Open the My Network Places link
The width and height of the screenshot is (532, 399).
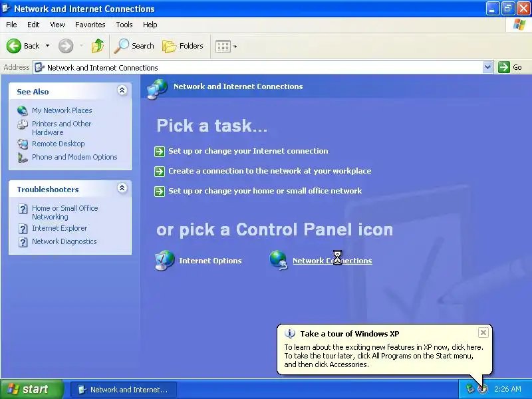coord(62,110)
